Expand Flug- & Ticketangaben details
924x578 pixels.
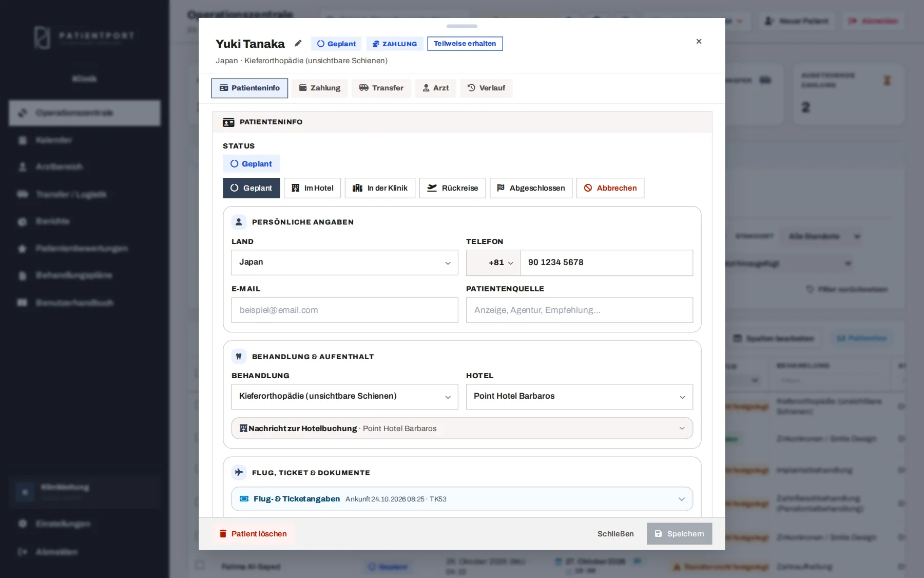[x=462, y=499]
